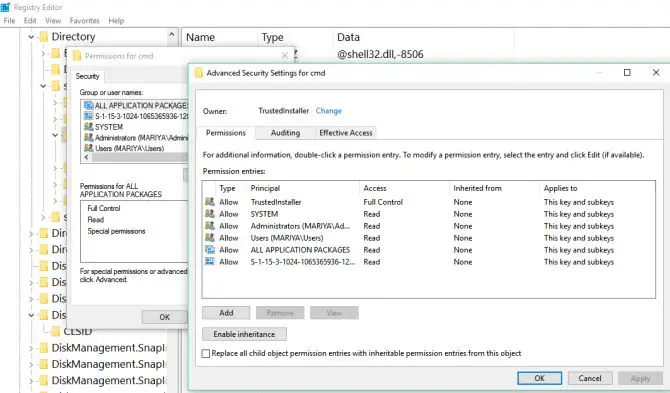This screenshot has width=670, height=393.
Task: Select ALL APPLICATION PACKAGES in permission entries
Action: click(428, 249)
